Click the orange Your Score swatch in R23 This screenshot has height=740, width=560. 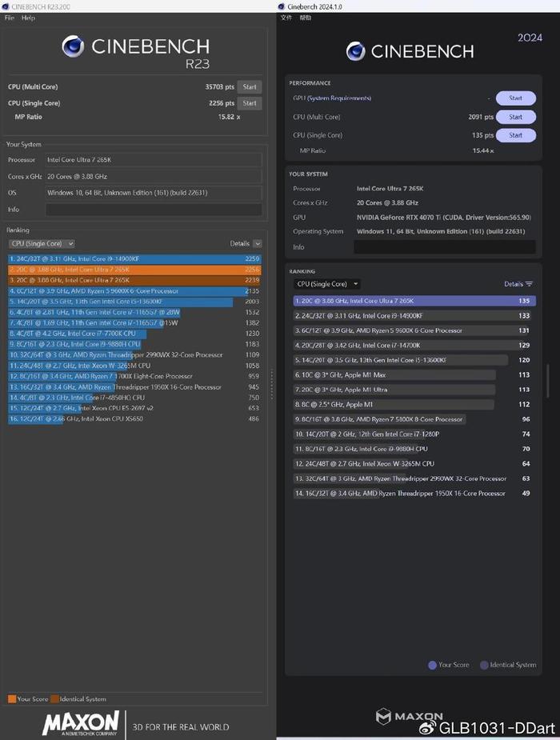12,699
